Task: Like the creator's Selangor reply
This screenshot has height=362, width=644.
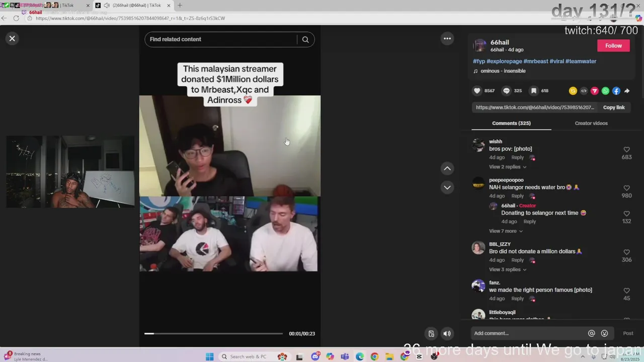Action: (x=626, y=214)
